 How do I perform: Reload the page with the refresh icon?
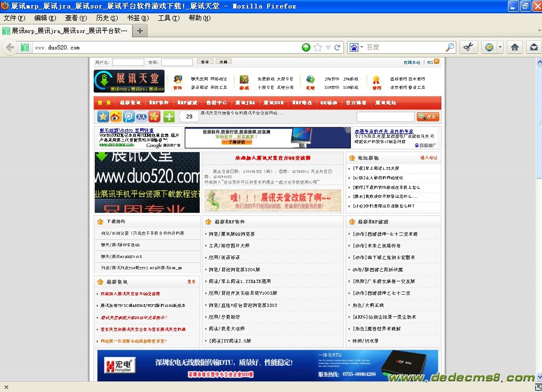coord(338,47)
